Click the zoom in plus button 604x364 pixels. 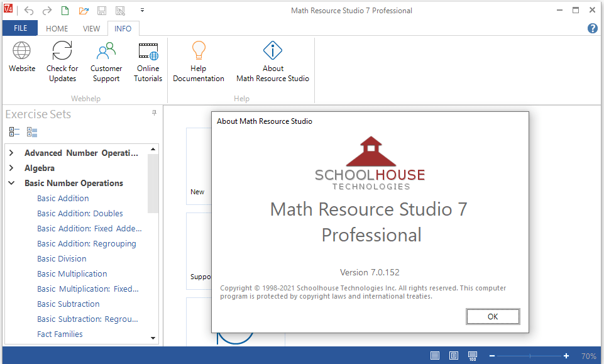[x=566, y=356]
